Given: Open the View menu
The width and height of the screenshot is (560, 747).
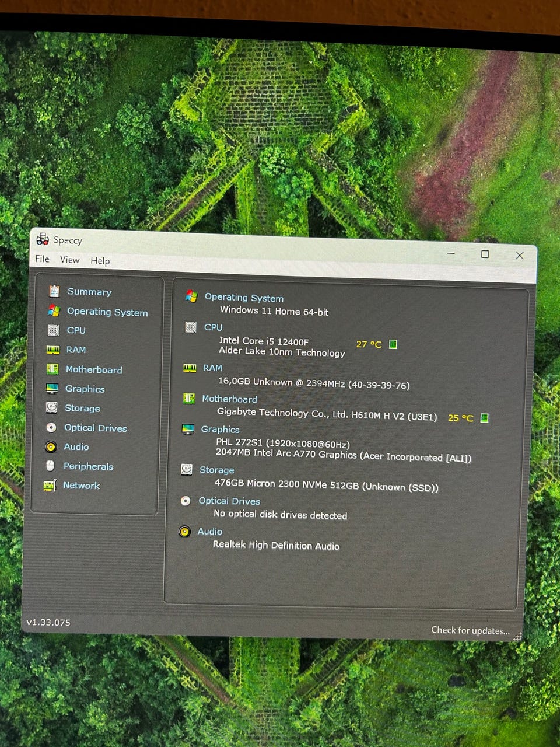Looking at the screenshot, I should coord(69,260).
